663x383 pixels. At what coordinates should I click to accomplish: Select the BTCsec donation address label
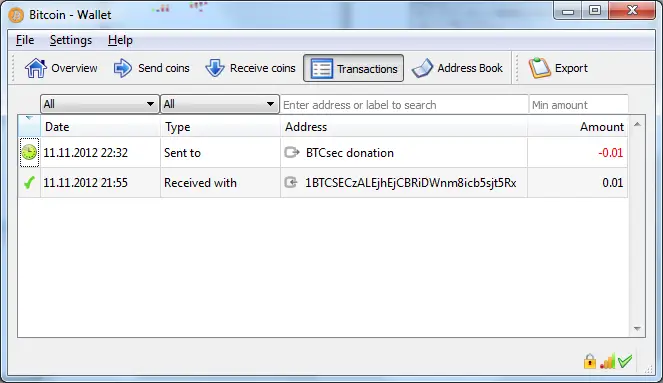coord(350,153)
